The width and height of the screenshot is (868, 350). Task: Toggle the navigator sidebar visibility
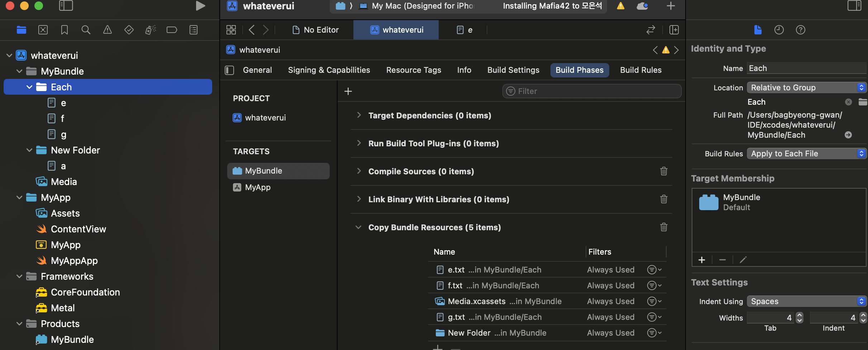(x=66, y=6)
